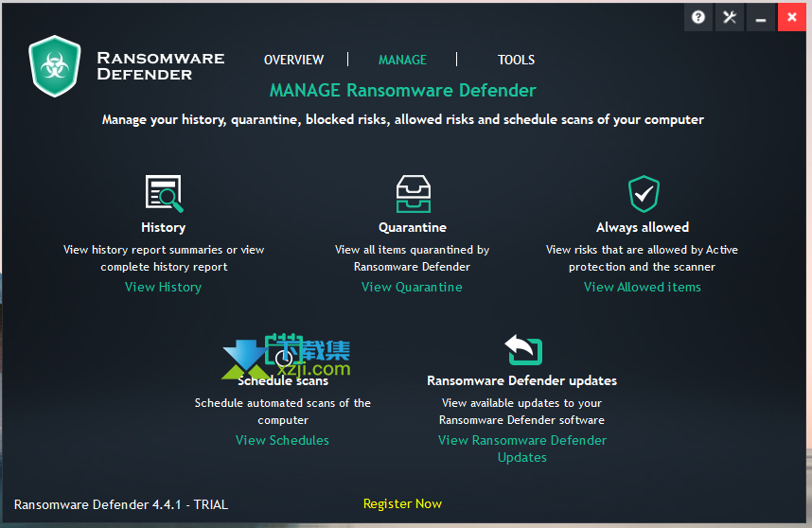This screenshot has width=812, height=528.
Task: Click the 'View available updates' description
Action: (522, 411)
